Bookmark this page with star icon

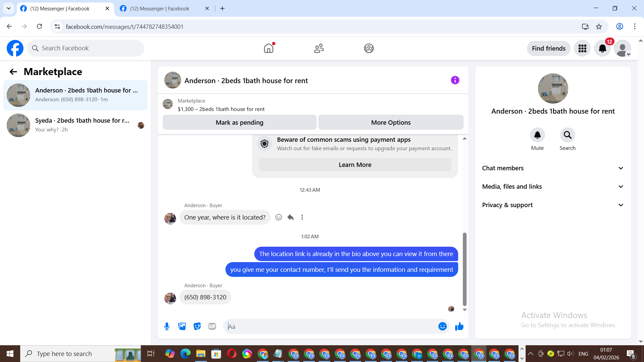click(599, 26)
